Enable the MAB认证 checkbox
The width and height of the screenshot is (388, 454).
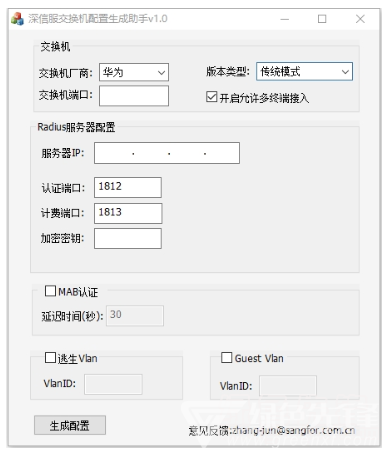coord(50,291)
